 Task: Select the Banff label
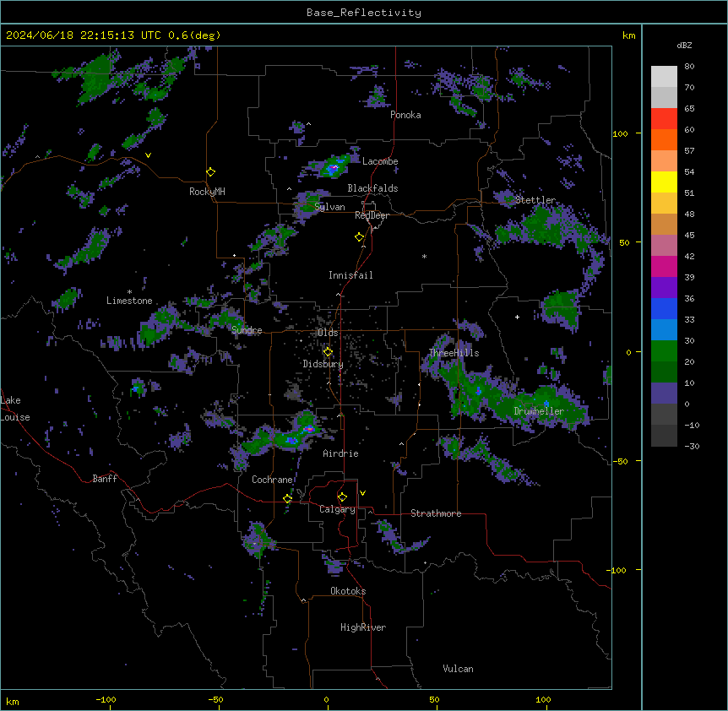point(105,479)
